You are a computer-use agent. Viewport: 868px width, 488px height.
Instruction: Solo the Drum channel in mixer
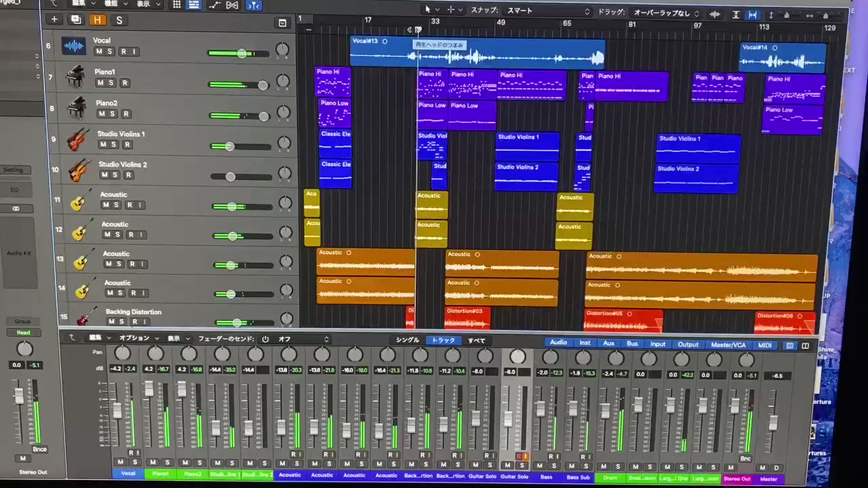pos(619,466)
